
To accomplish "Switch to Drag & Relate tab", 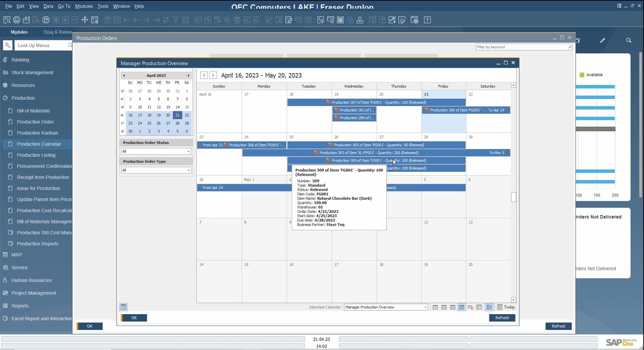I will click(58, 32).
